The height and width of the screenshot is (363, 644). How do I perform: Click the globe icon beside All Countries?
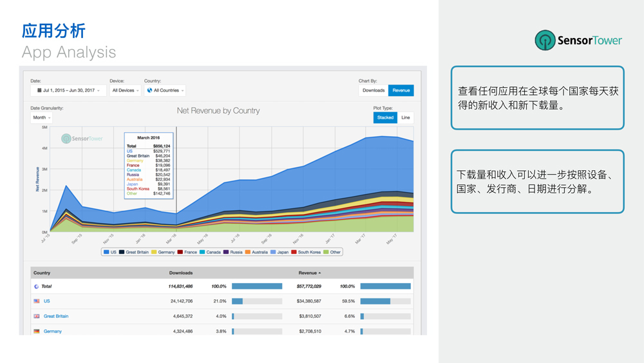149,91
